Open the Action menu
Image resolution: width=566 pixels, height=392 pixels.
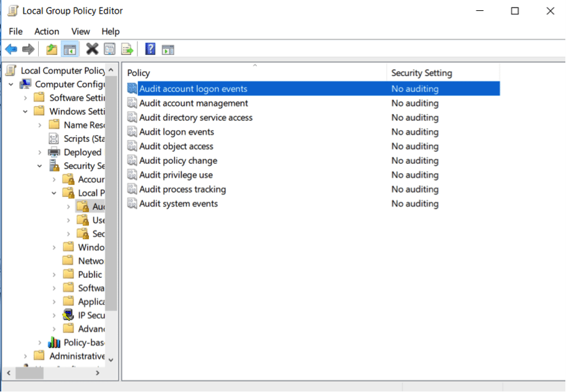[47, 31]
